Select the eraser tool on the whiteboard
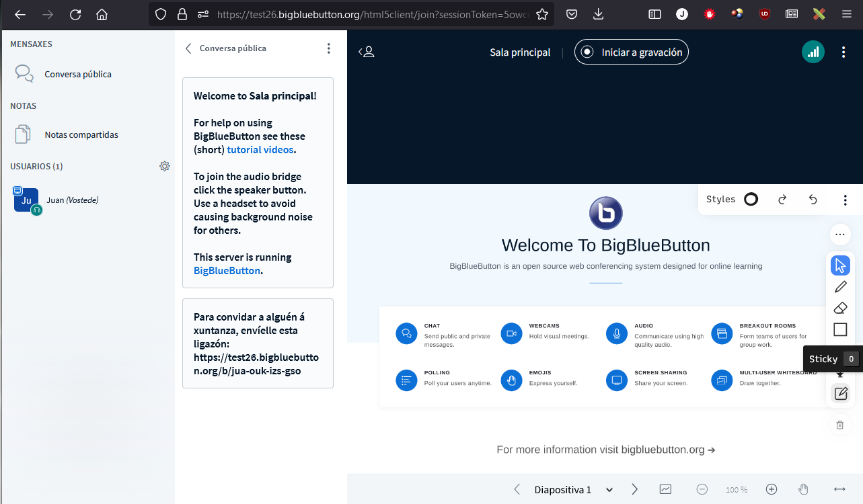Viewport: 863px width, 504px height. coord(840,308)
